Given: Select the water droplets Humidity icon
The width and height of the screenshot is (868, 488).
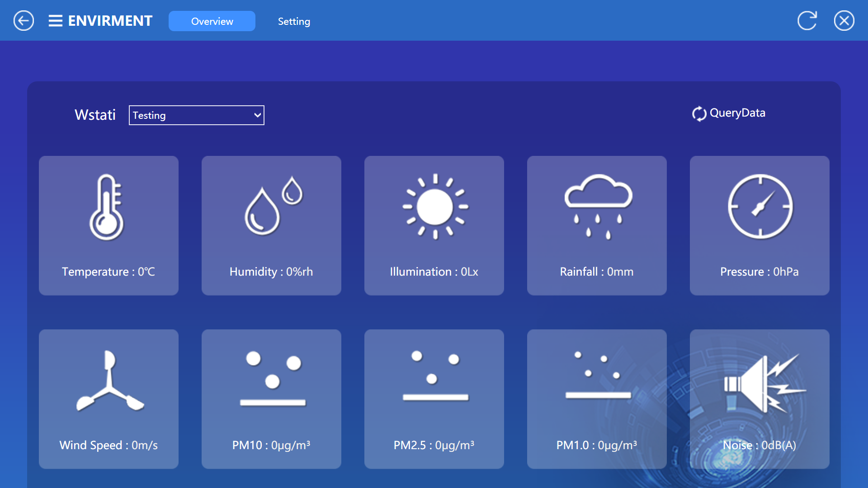Looking at the screenshot, I should (x=274, y=206).
